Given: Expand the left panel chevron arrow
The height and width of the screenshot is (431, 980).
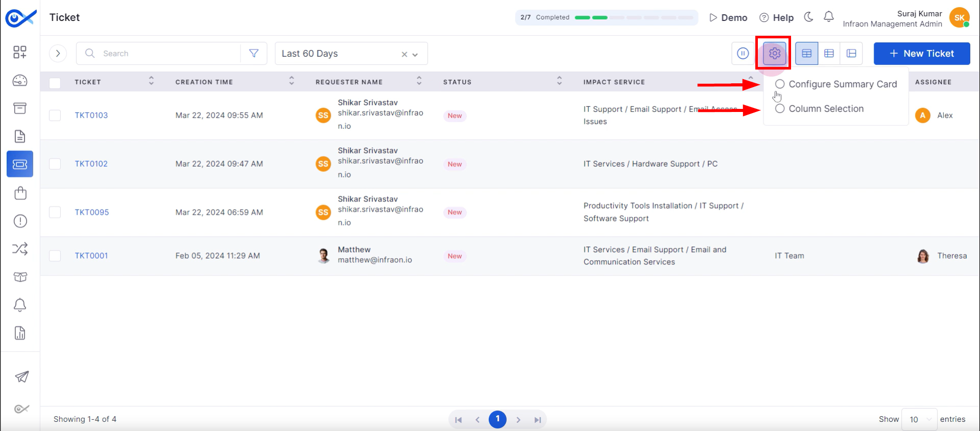Looking at the screenshot, I should [58, 53].
